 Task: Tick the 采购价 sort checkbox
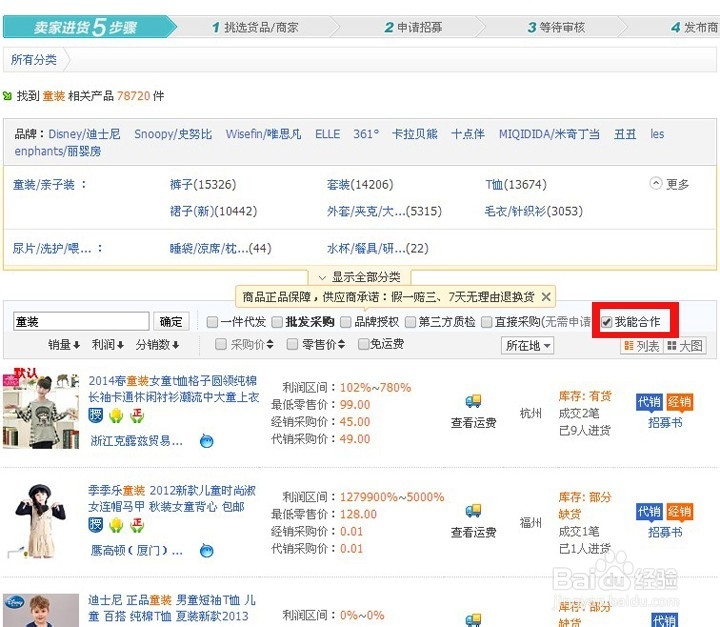coord(221,344)
